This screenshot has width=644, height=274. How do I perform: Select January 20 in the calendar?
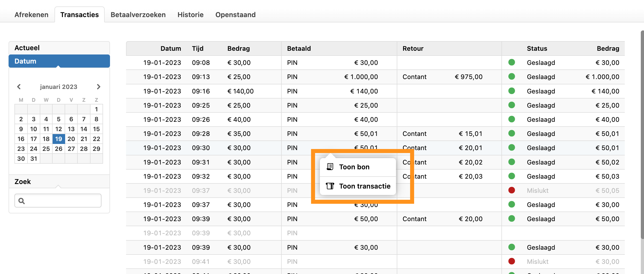pyautogui.click(x=71, y=139)
